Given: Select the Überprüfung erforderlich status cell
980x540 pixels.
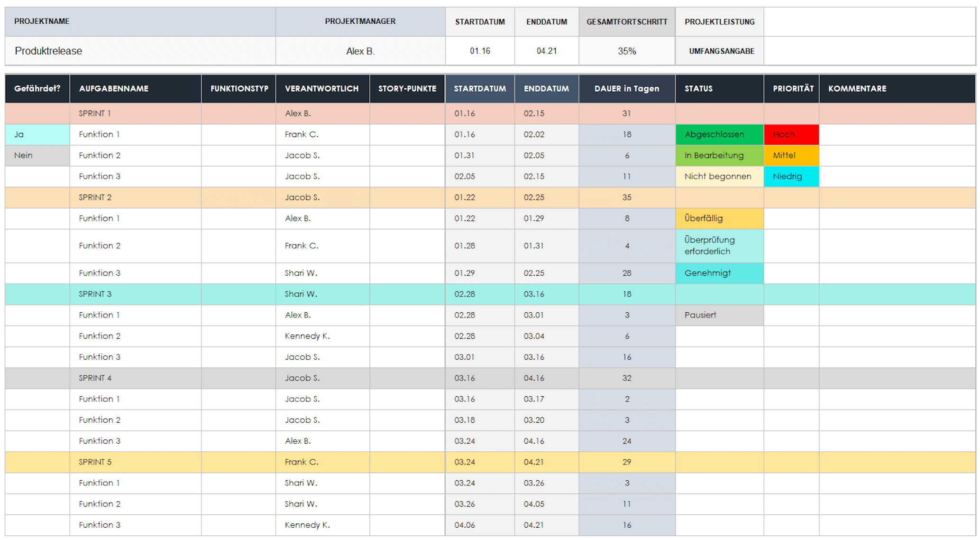Looking at the screenshot, I should tap(719, 246).
